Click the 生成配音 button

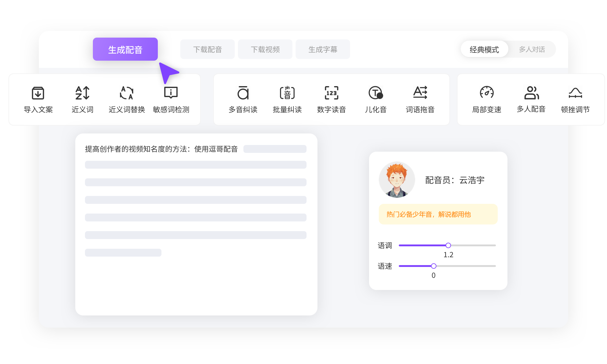coord(125,49)
